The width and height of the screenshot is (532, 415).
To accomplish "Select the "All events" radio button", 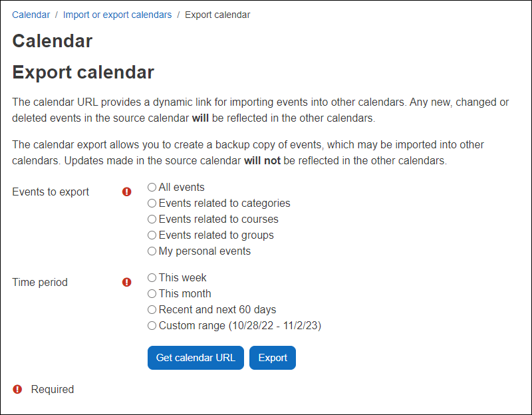I will click(x=152, y=187).
